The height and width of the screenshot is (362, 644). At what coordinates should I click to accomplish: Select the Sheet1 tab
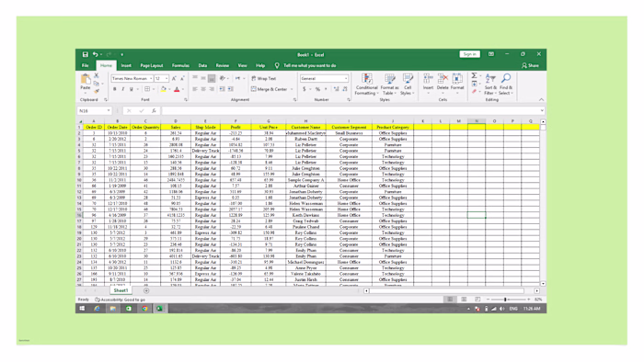pos(121,290)
